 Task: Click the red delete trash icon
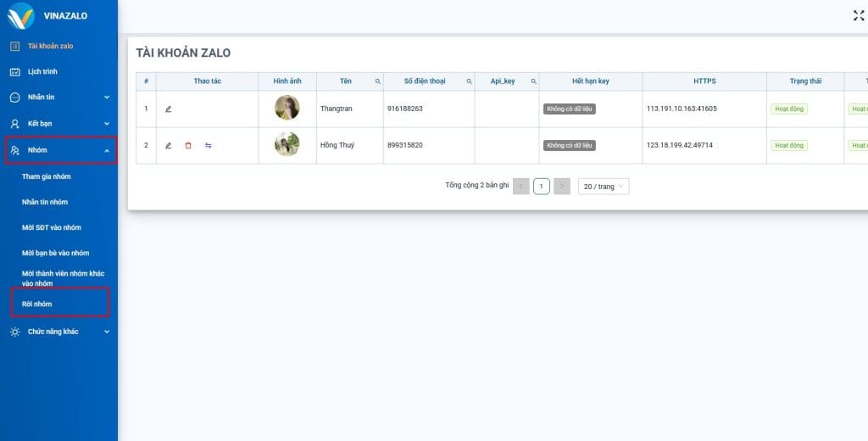click(188, 145)
